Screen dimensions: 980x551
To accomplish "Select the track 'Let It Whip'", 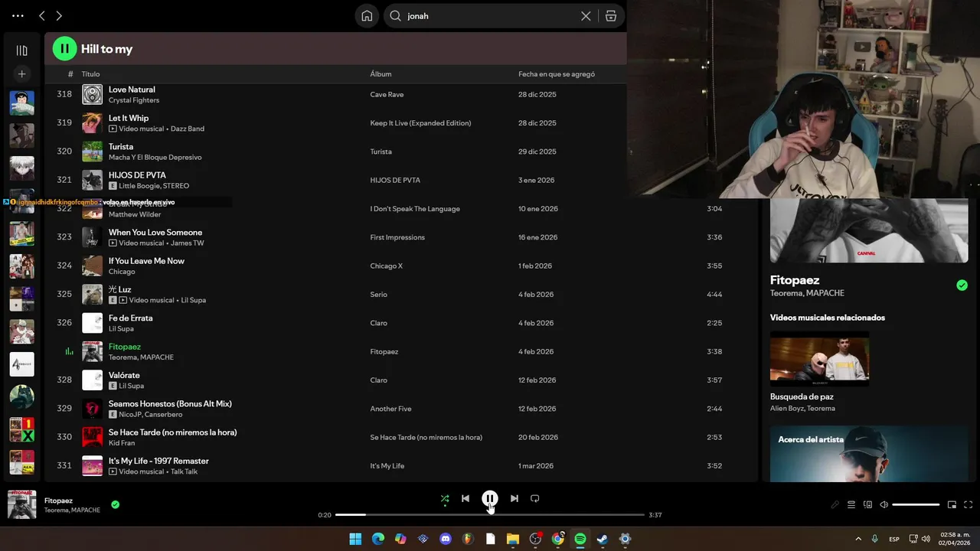I will 129,118.
